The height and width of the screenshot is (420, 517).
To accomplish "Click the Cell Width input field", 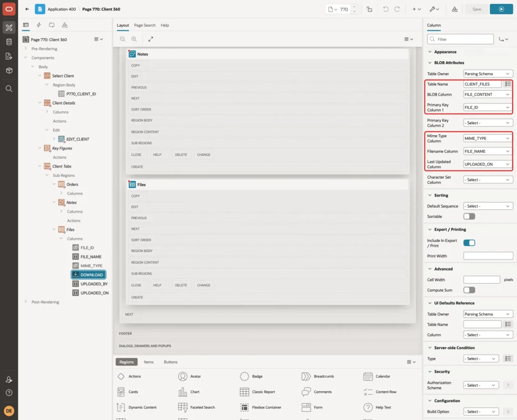I will pos(482,280).
